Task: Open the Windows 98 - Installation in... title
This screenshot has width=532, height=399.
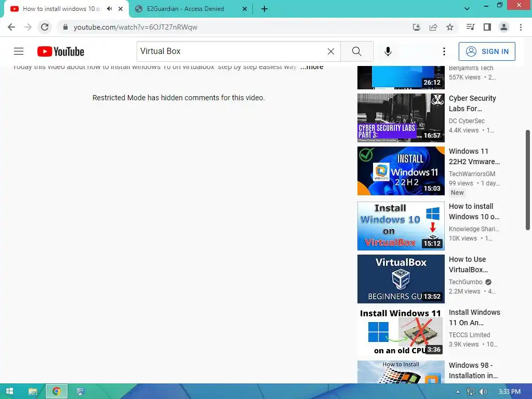Action: (473, 370)
